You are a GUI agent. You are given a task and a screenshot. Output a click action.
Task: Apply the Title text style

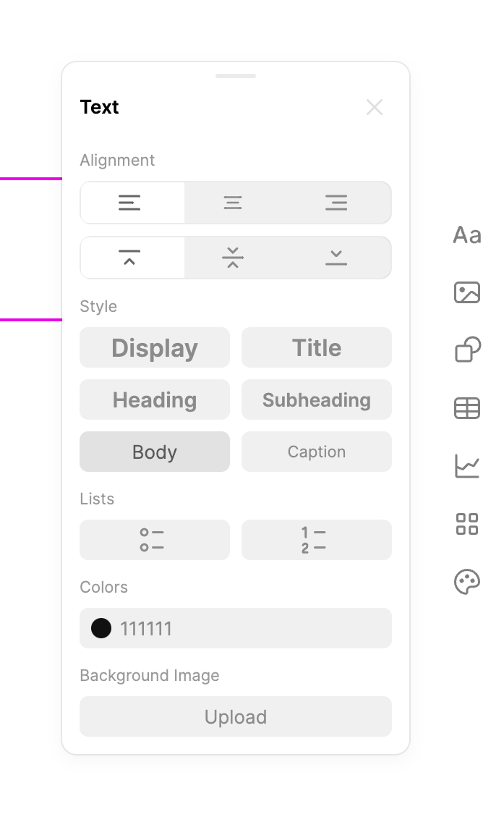click(x=316, y=347)
